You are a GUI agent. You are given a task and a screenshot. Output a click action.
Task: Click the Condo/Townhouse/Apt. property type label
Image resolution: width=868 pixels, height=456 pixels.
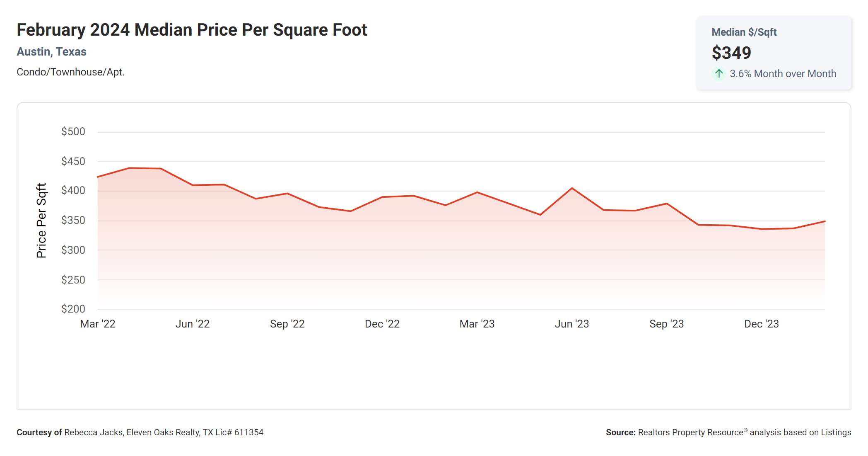coord(70,72)
